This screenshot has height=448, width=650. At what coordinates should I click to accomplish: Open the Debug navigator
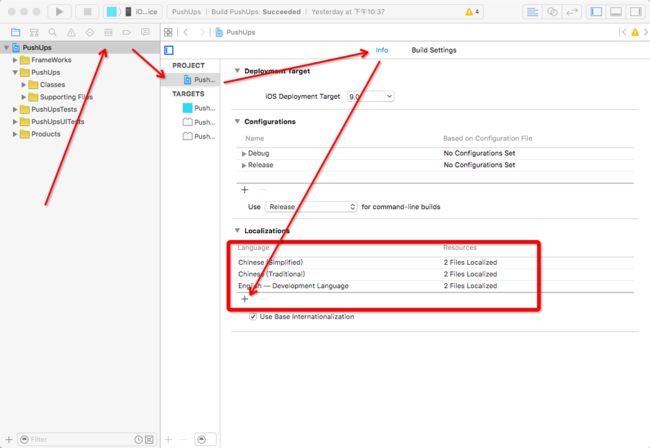click(x=108, y=32)
